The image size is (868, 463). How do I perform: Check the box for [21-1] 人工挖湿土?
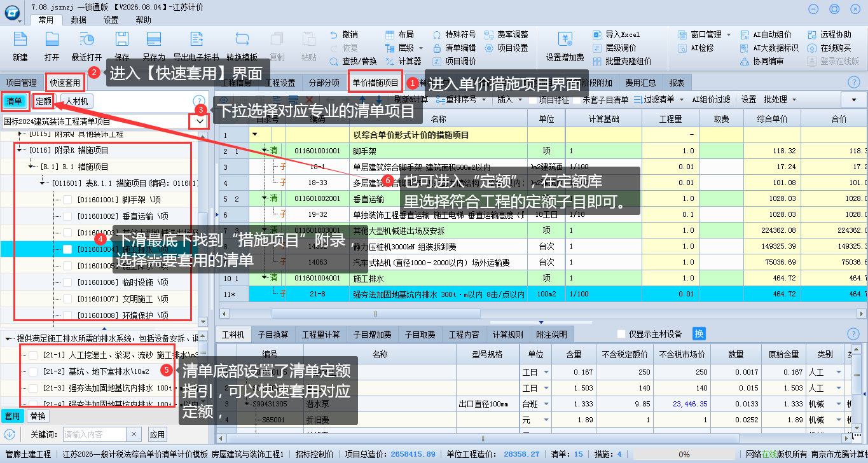click(x=33, y=355)
